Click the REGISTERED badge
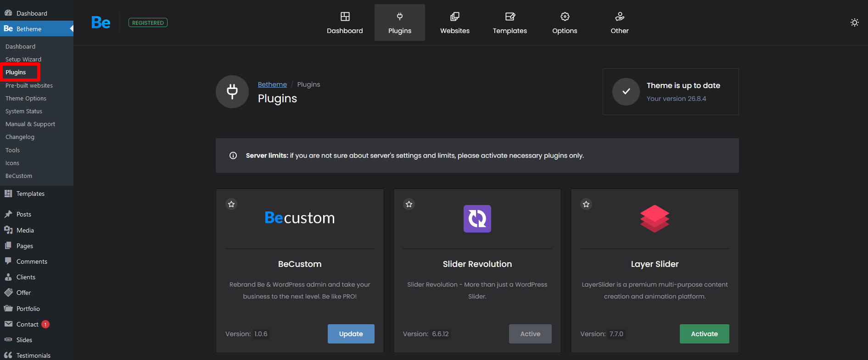 click(148, 22)
